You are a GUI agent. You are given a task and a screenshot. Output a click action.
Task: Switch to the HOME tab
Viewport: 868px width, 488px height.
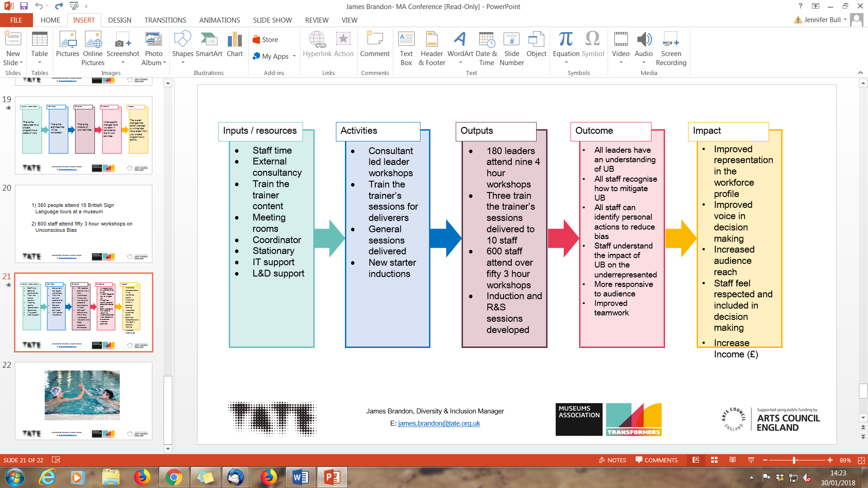[x=50, y=20]
